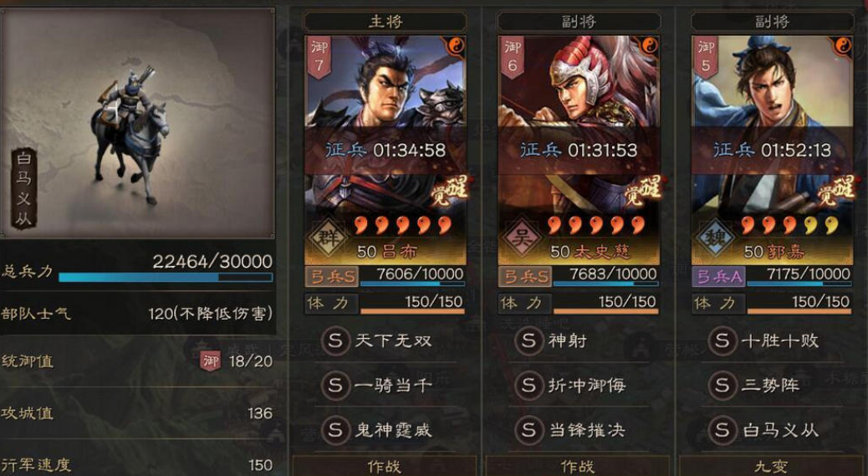
Task: Open Lu Bu 吕布 general portrait card
Action: [385, 150]
